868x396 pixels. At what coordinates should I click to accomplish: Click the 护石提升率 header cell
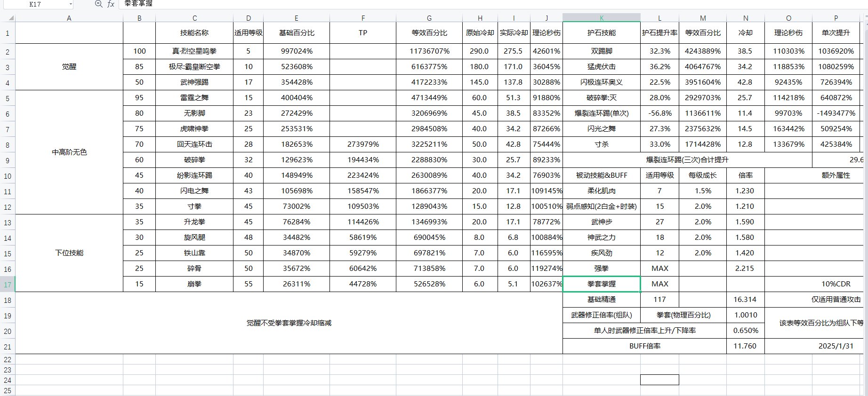(x=659, y=33)
